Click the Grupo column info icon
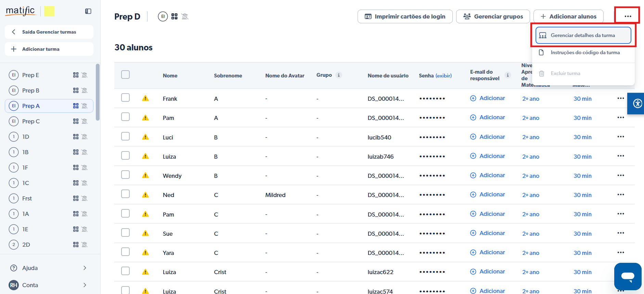Screen dimensions: 644x294 click(338, 75)
